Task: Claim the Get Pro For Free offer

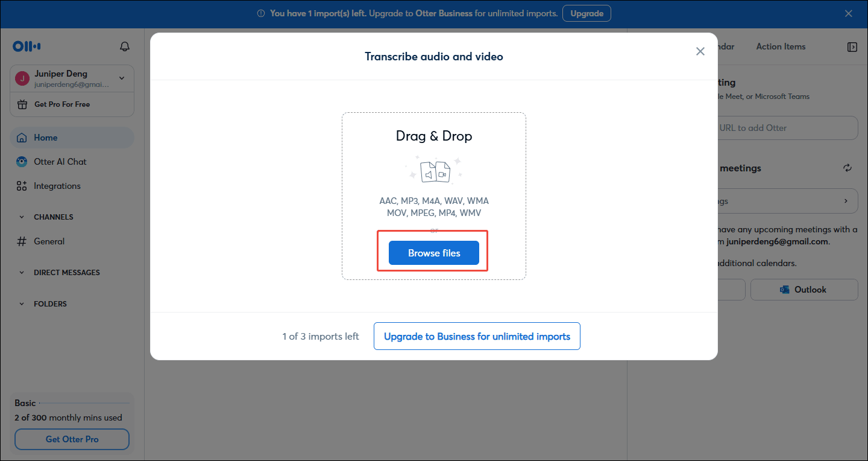Action: click(72, 104)
